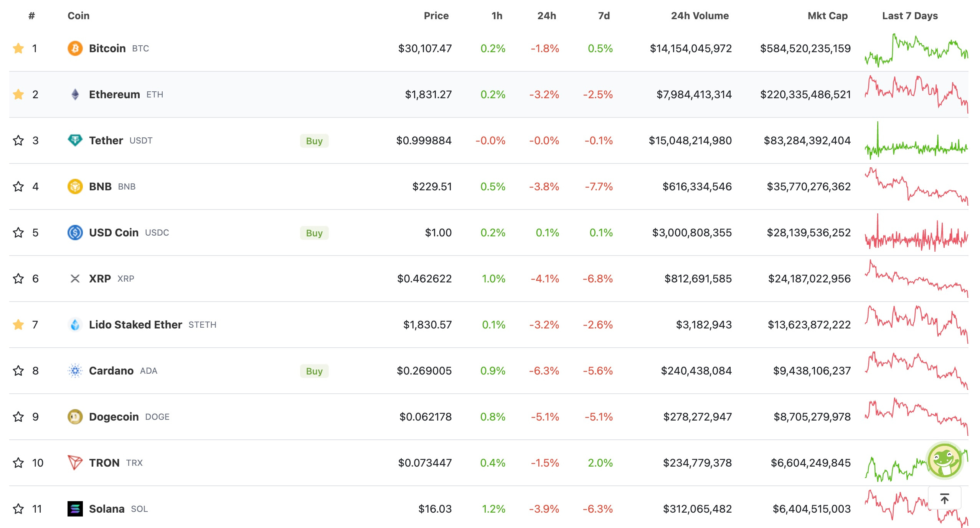Open the Bitcoin coin page link

pyautogui.click(x=107, y=48)
